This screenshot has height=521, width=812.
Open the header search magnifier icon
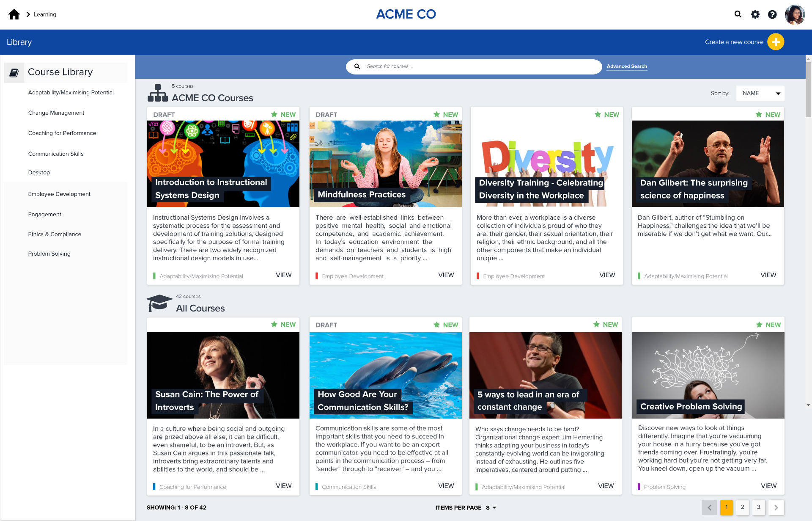point(738,14)
